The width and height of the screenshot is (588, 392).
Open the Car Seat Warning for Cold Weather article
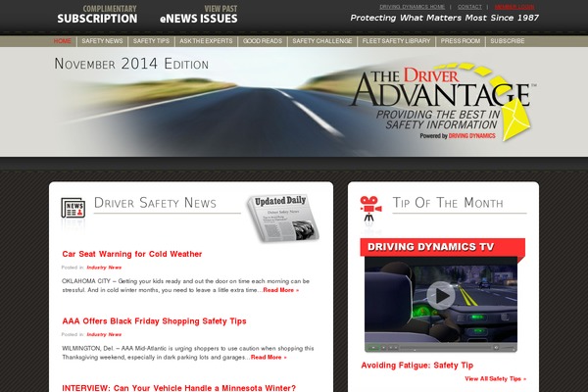[x=132, y=254]
